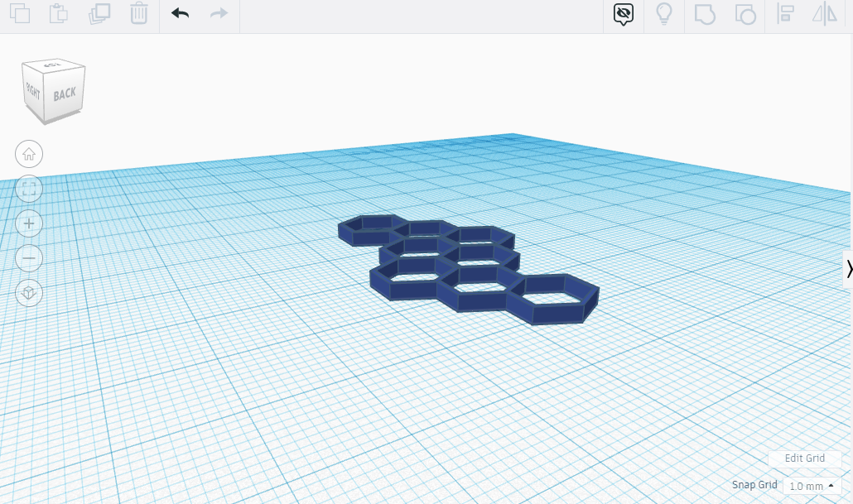
Task: Select the Mirror flip tool
Action: click(x=824, y=14)
